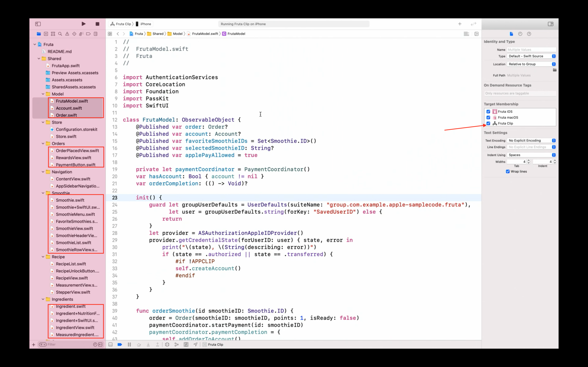Image resolution: width=588 pixels, height=367 pixels.
Task: Toggle the breakpoints activation icon
Action: 120,344
